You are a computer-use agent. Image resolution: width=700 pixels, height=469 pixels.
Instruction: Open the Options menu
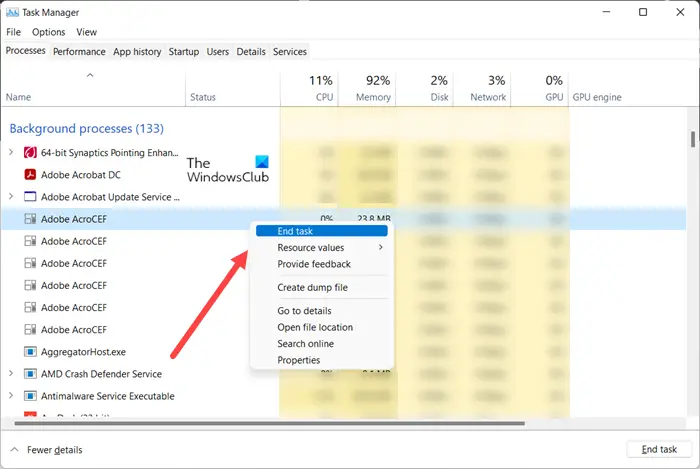pyautogui.click(x=49, y=32)
